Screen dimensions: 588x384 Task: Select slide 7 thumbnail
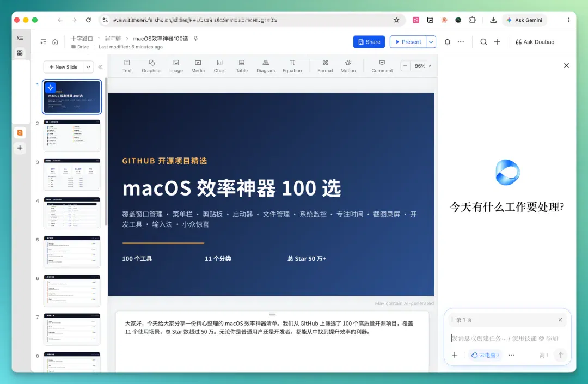point(72,329)
